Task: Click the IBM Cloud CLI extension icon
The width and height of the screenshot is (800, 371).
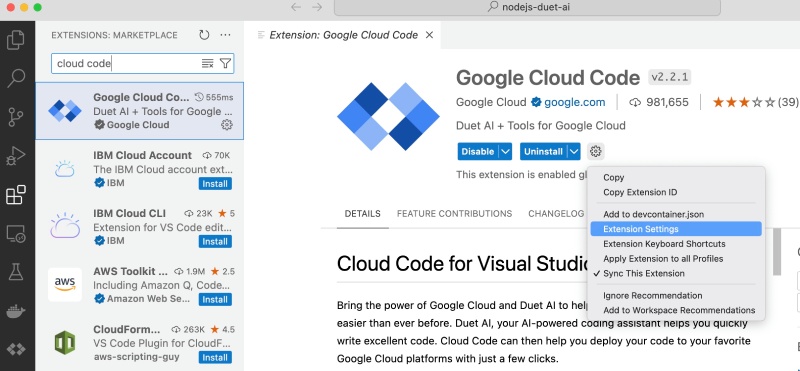Action: click(x=65, y=227)
